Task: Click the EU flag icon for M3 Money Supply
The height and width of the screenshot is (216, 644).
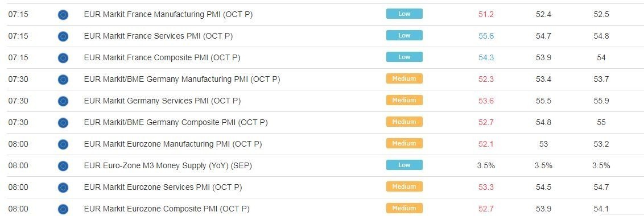Action: (x=63, y=166)
